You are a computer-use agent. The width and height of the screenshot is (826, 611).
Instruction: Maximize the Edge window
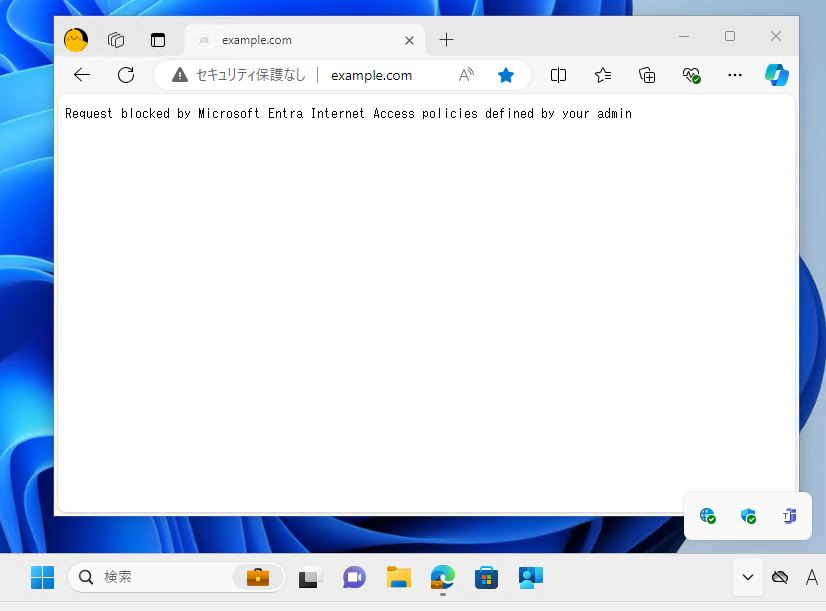(730, 36)
